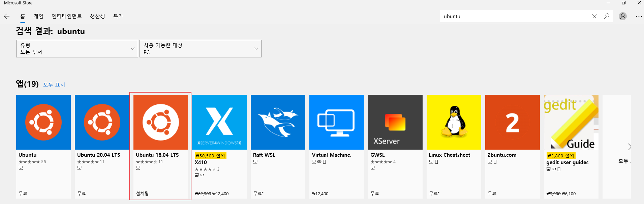Open the 2buntu.com app icon
The height and width of the screenshot is (204, 644).
(513, 122)
